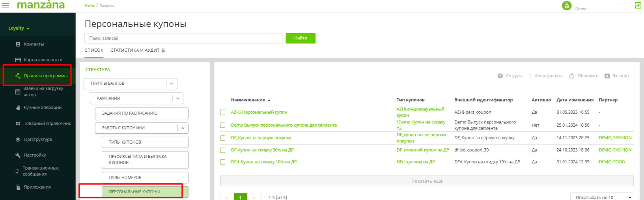Collapse the Работа с купонами section
The height and width of the screenshot is (200, 644).
183,128
